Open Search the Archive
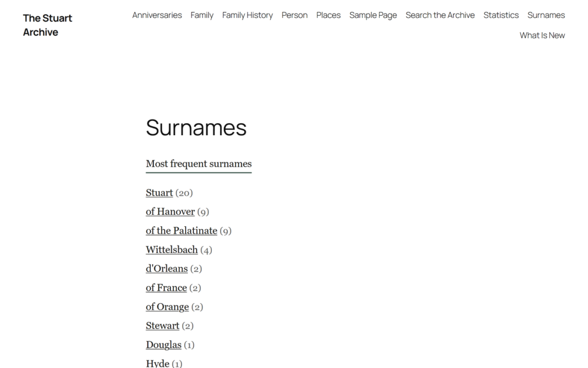Image resolution: width=588 pixels, height=368 pixels. coord(440,15)
